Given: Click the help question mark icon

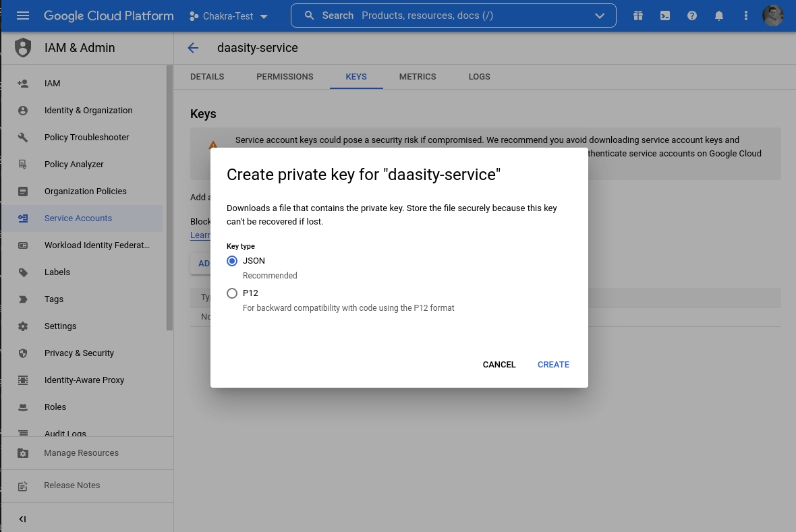Looking at the screenshot, I should pos(692,16).
